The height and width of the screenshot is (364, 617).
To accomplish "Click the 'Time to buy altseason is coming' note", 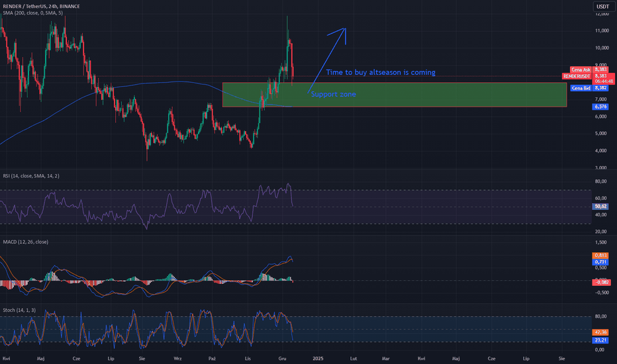I will pos(381,72).
